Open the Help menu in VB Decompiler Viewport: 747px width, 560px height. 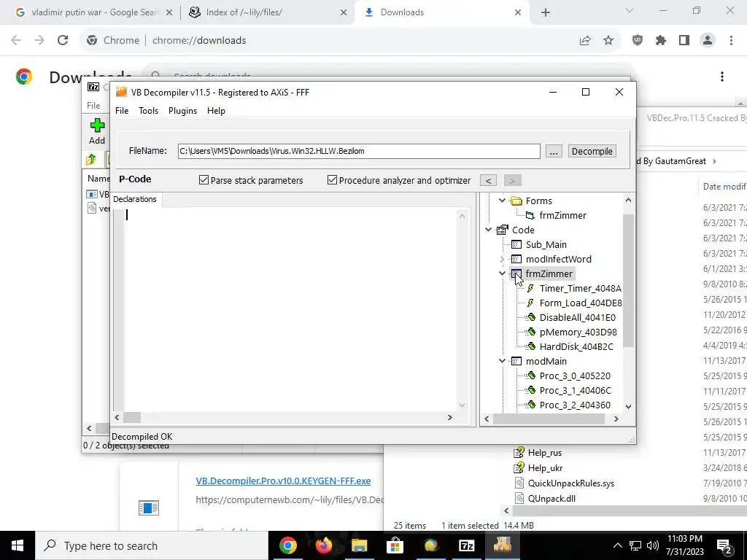216,111
